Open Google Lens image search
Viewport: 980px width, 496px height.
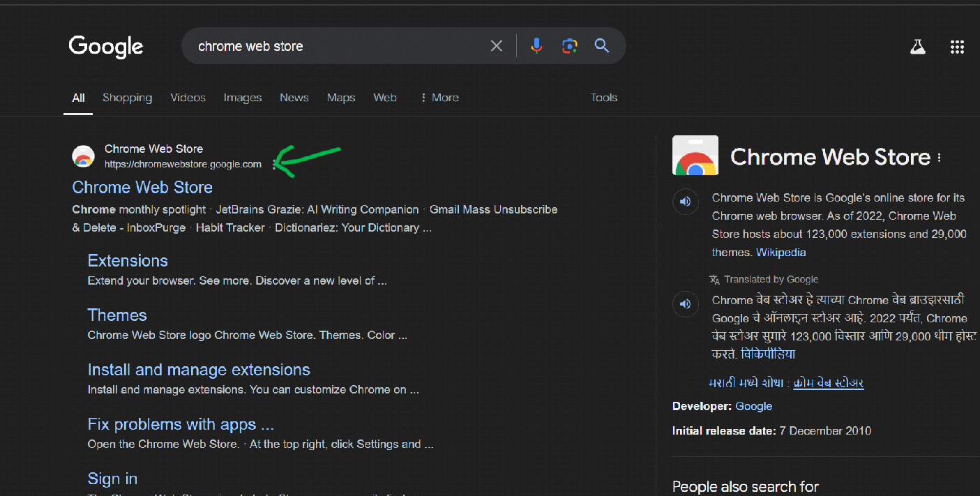click(570, 46)
